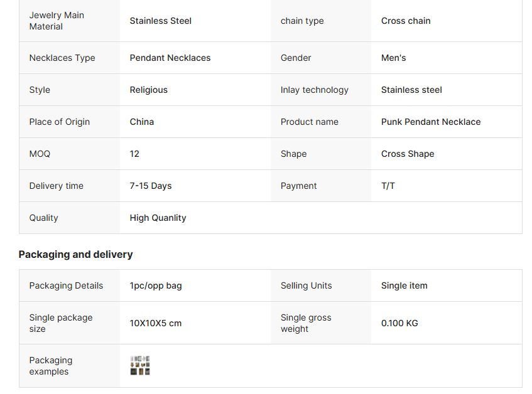Click the 'Packaging and delivery' heading
This screenshot has height=394, width=532.
[75, 254]
